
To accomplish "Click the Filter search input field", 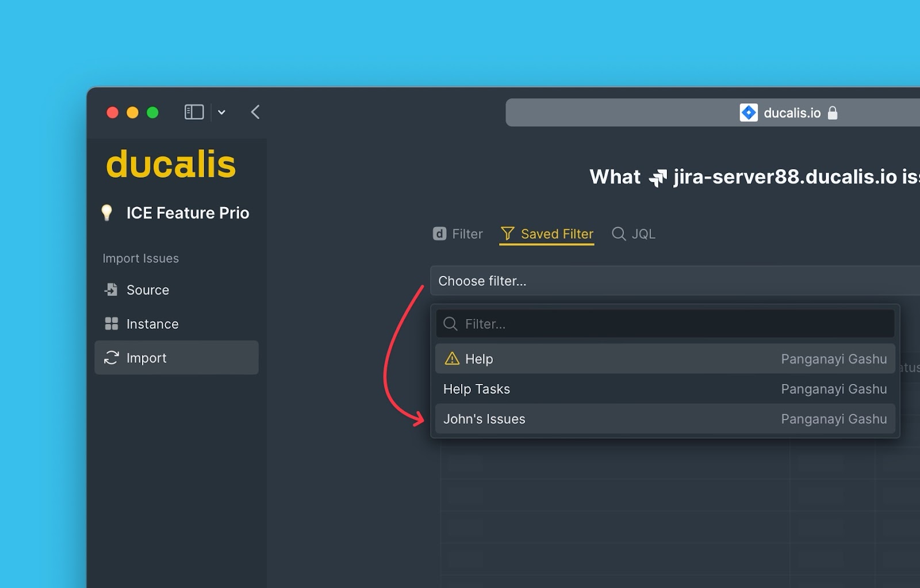I will pyautogui.click(x=673, y=324).
